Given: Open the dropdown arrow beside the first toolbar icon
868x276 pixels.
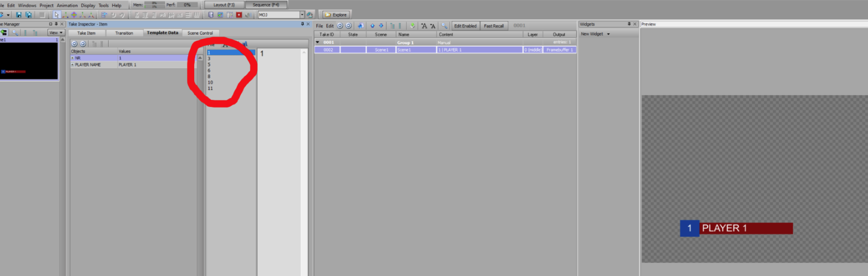Looking at the screenshot, I should point(8,15).
